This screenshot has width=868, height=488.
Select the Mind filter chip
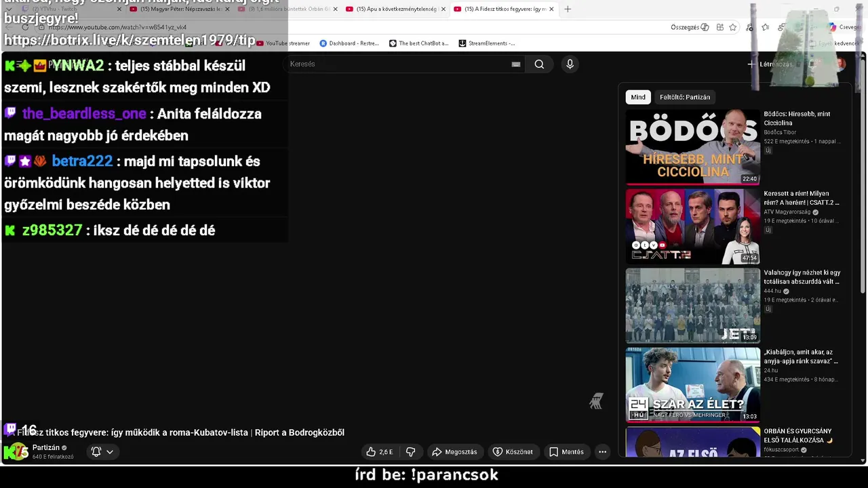coord(638,97)
